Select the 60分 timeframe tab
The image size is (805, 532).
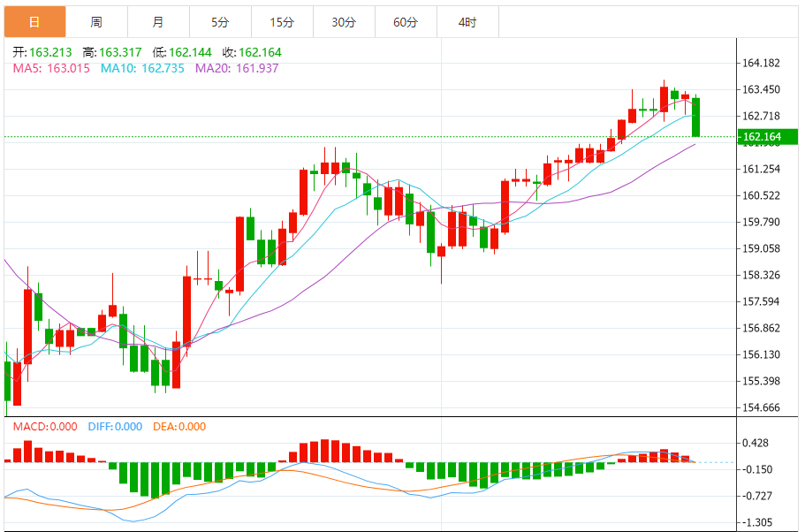pyautogui.click(x=406, y=22)
